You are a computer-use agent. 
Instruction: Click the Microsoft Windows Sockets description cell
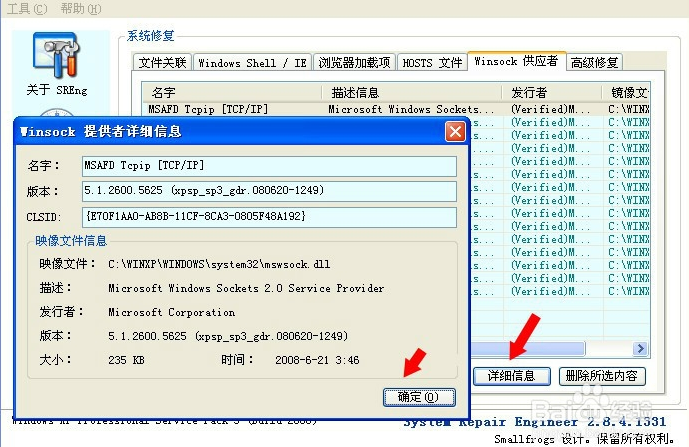411,109
